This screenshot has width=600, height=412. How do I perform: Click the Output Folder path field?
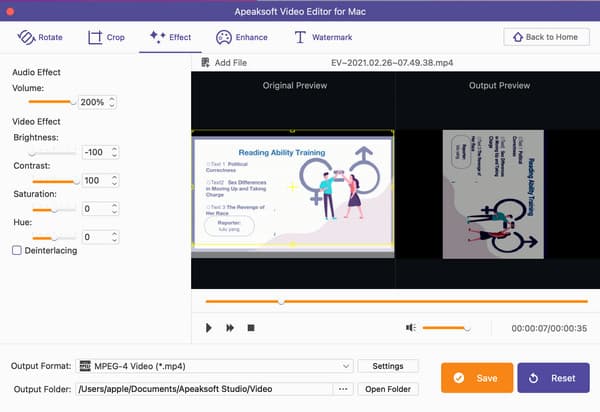click(204, 389)
